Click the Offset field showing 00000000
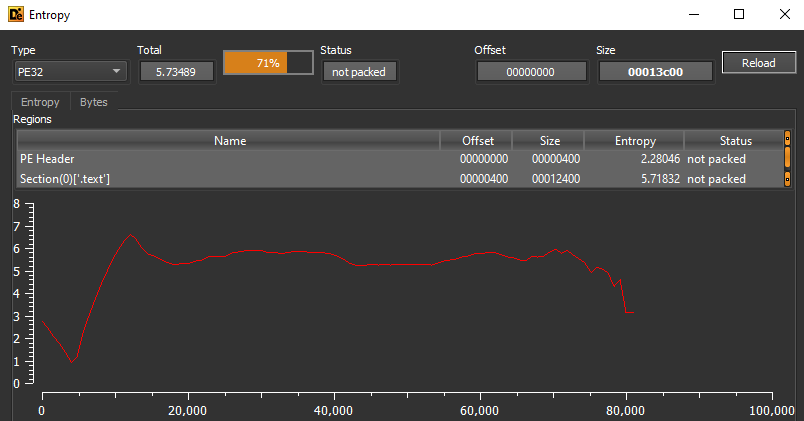The image size is (804, 421). (530, 71)
